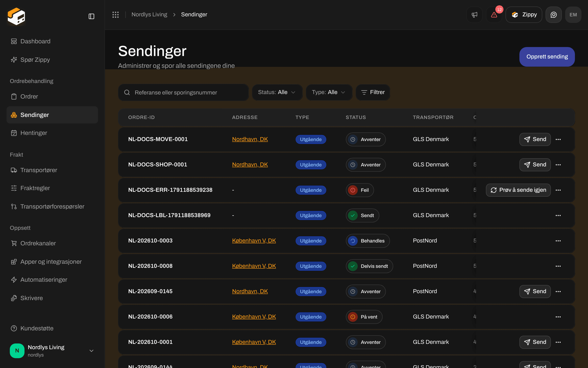The width and height of the screenshot is (588, 368).
Task: Open more options for NL-DOCS-LBL-1791188538969
Action: 558,215
